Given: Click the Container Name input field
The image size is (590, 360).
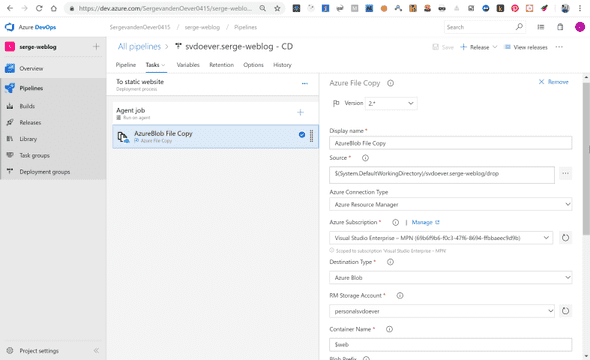Looking at the screenshot, I should (451, 345).
